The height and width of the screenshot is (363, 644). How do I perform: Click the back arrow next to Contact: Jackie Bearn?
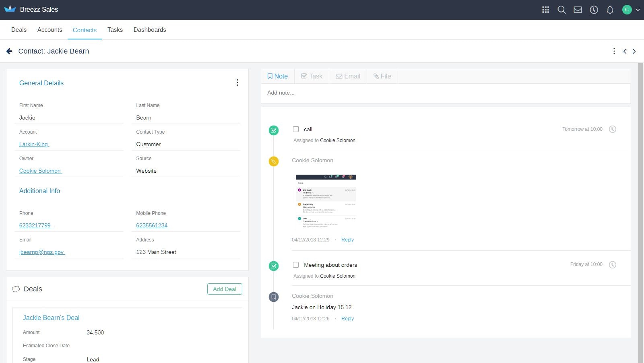point(9,51)
